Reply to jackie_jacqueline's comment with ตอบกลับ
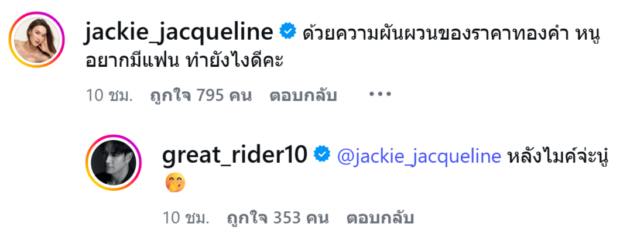Screen dimensions: 644x244 pyautogui.click(x=303, y=95)
